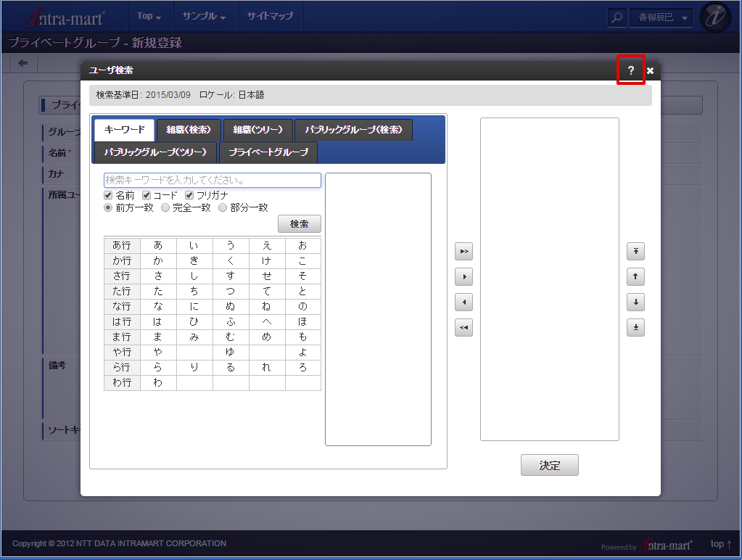Move selected user down one position
The height and width of the screenshot is (560, 742).
635,302
